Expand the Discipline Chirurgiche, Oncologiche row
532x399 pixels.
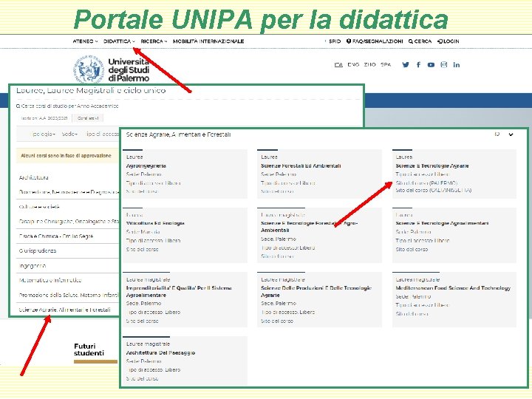[69, 221]
